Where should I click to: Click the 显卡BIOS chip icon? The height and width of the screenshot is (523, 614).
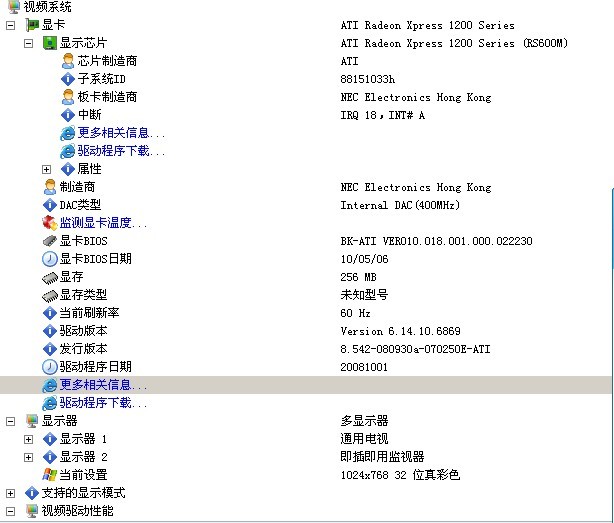point(50,241)
